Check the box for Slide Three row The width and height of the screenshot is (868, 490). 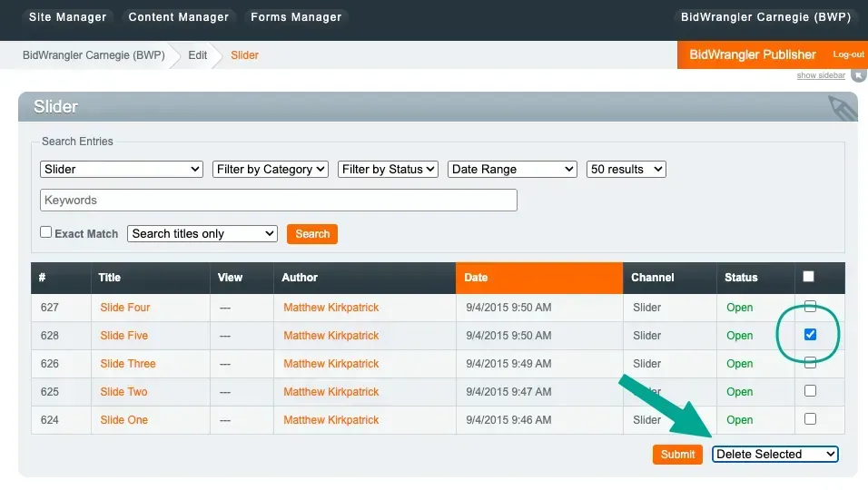click(810, 363)
